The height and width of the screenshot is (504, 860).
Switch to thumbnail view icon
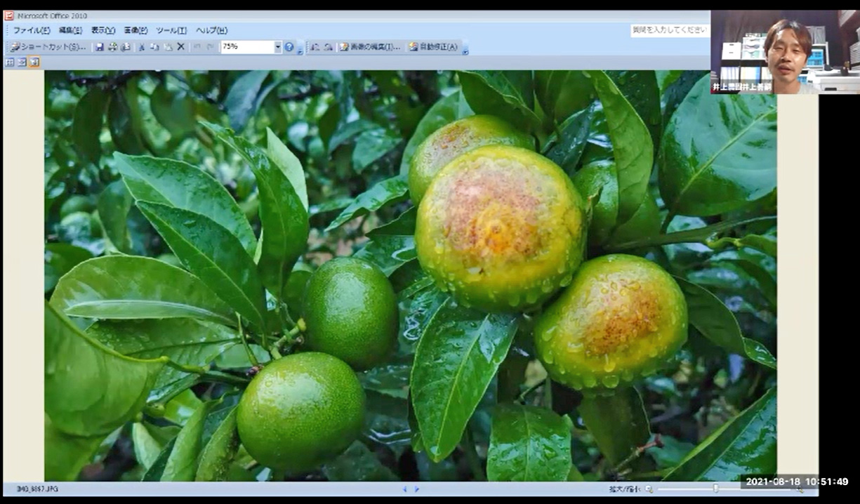(x=10, y=62)
